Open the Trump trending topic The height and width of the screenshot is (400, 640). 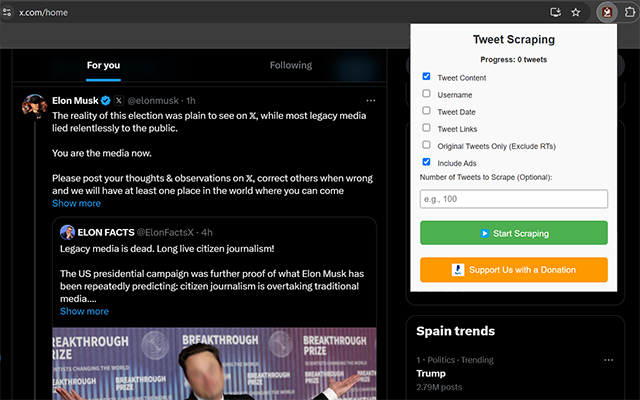431,373
